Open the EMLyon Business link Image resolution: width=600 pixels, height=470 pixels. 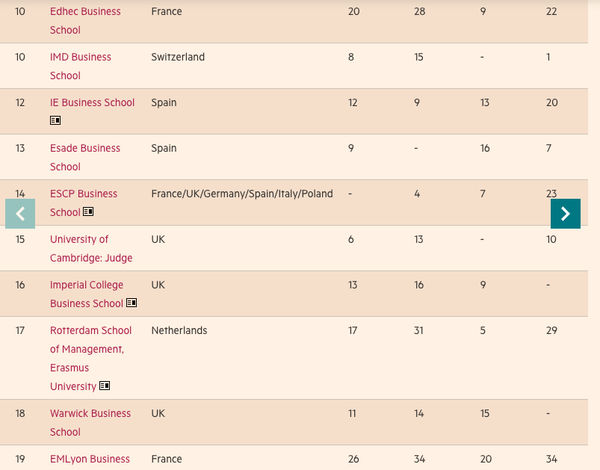(90, 459)
